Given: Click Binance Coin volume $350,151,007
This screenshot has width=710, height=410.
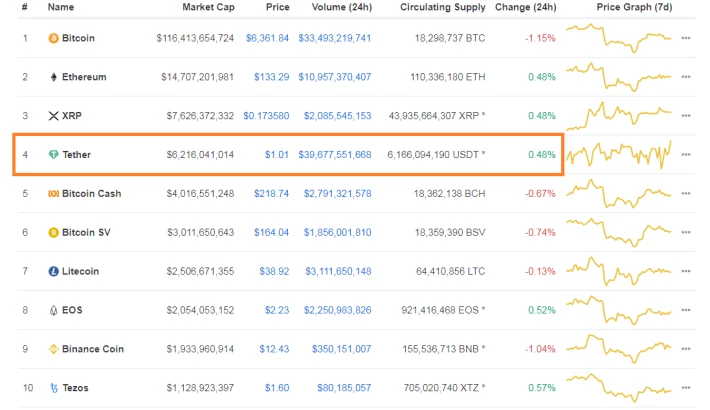Looking at the screenshot, I should tap(341, 349).
